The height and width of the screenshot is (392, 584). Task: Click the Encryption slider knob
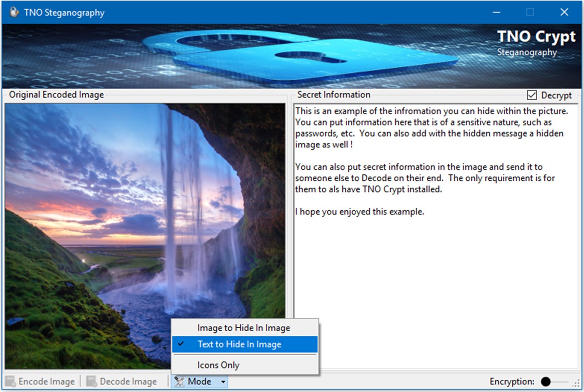pos(547,382)
